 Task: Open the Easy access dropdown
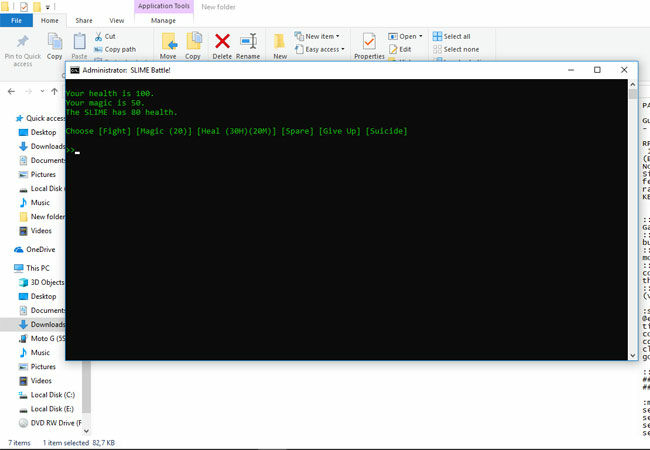point(320,49)
